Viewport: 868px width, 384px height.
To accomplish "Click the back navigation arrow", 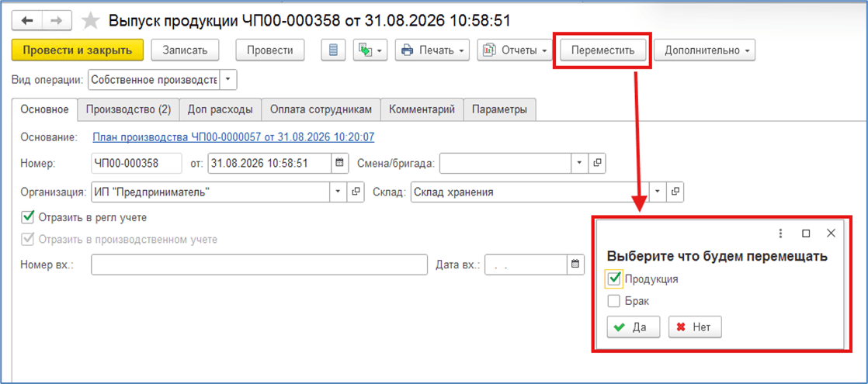I will [27, 20].
